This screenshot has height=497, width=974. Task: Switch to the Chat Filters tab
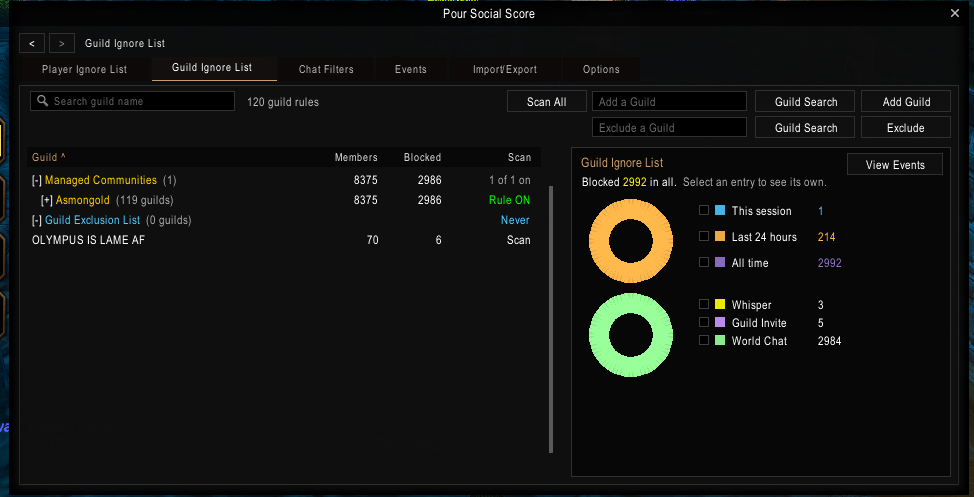[x=326, y=70]
